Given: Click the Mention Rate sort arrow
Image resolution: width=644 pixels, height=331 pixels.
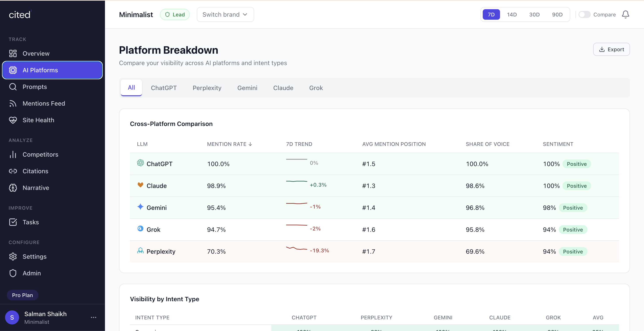Looking at the screenshot, I should (x=250, y=144).
